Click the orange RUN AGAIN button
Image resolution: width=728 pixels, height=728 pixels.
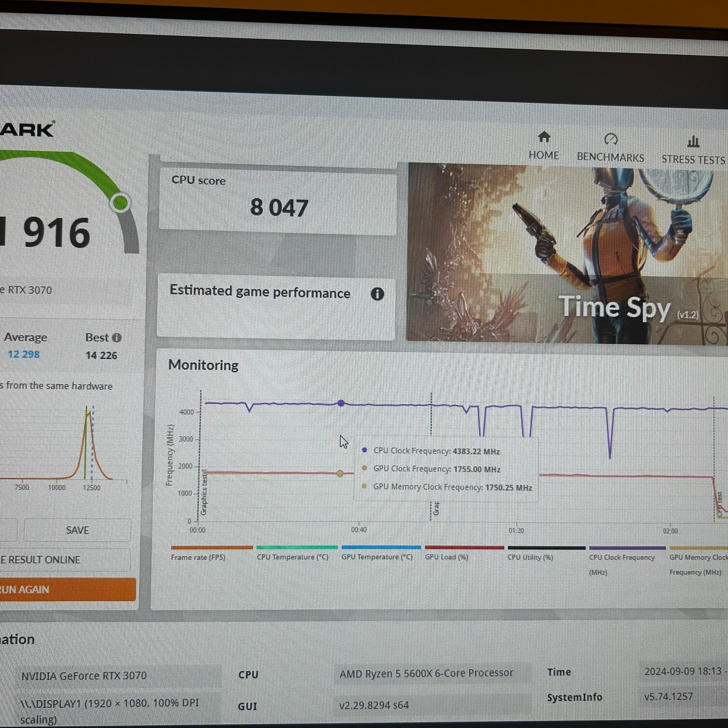click(68, 589)
